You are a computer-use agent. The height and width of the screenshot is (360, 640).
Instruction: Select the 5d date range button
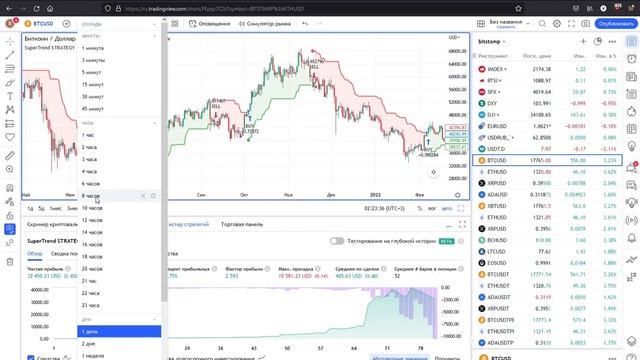pyautogui.click(x=41, y=209)
